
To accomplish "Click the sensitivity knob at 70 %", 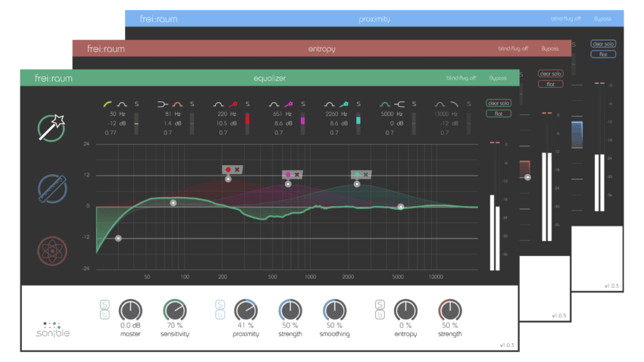I will tap(174, 310).
